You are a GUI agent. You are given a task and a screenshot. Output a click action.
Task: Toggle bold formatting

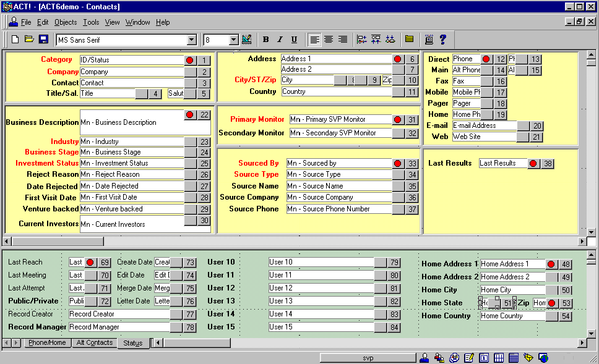(x=266, y=40)
